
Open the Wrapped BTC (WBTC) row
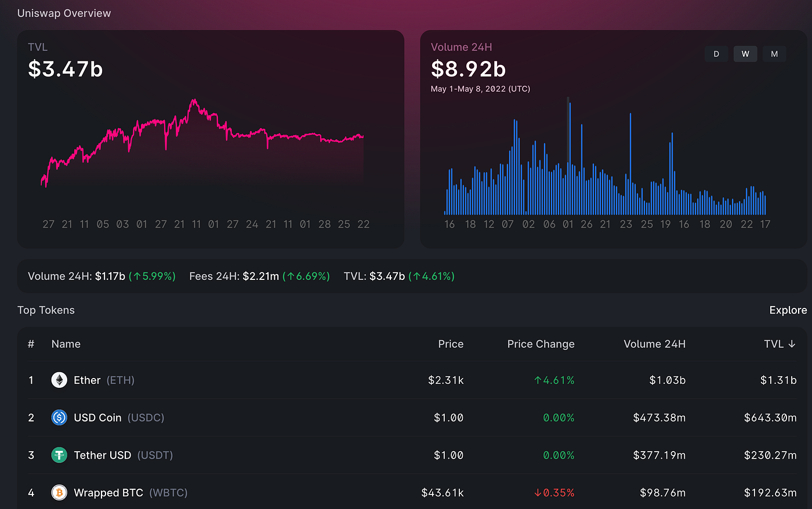point(412,493)
